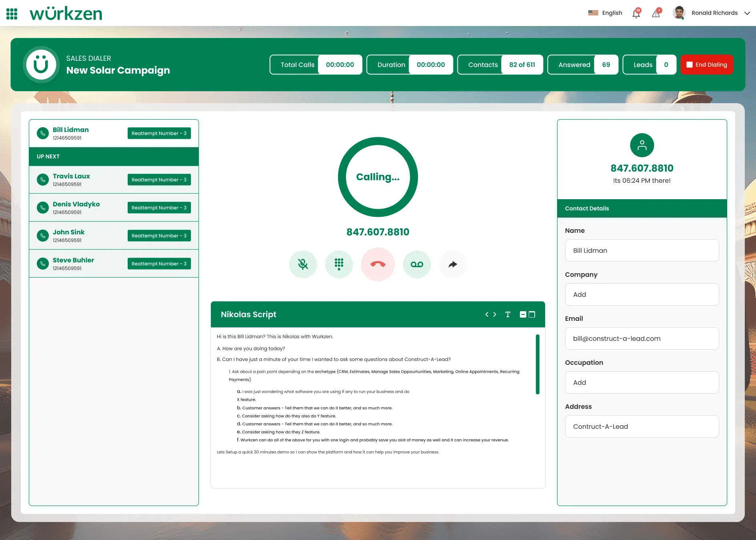Image resolution: width=756 pixels, height=540 pixels.
Task: Transfer the call with forward arrow
Action: (453, 264)
